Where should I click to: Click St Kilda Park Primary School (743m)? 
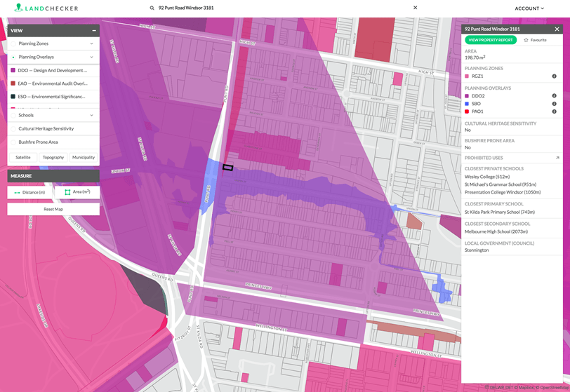(x=500, y=212)
